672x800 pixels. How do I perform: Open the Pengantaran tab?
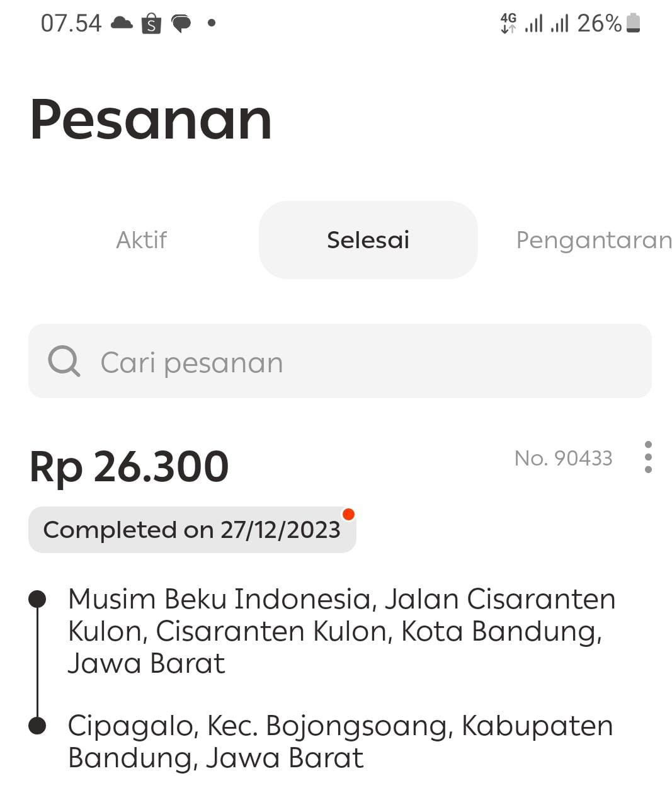593,240
